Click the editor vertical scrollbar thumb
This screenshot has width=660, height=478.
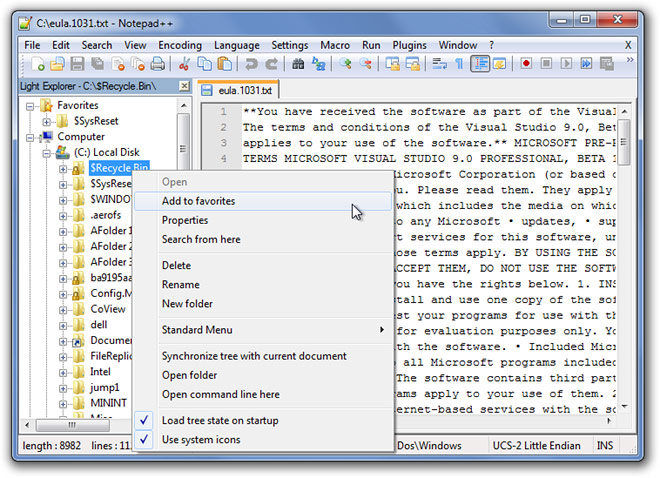(x=625, y=142)
